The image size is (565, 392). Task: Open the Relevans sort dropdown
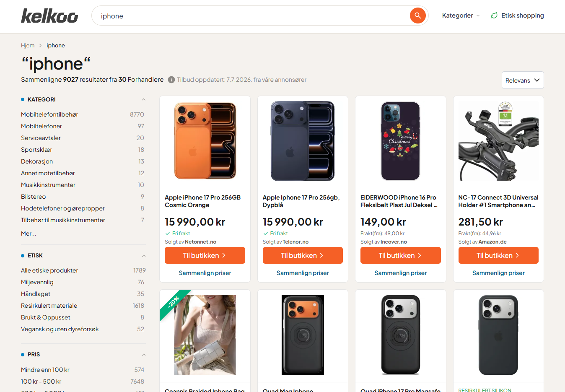[x=523, y=80]
